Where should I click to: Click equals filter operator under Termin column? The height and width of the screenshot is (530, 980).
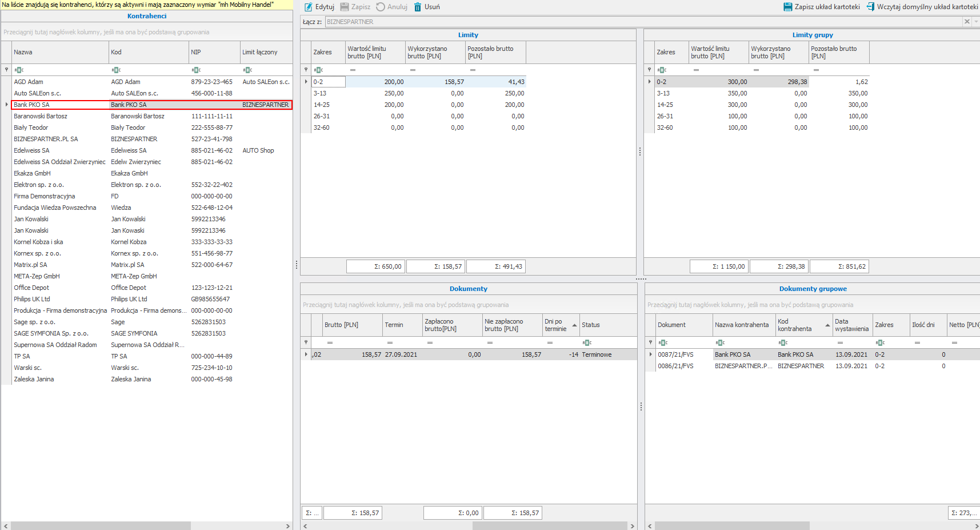(390, 343)
